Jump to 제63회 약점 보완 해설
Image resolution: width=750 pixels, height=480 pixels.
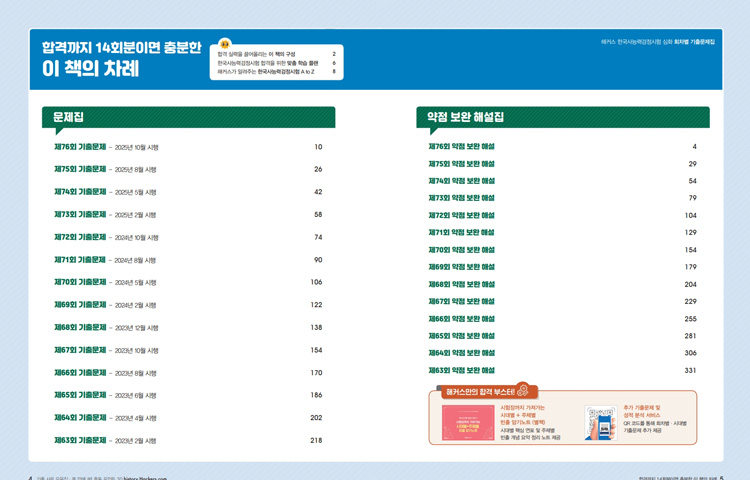tap(461, 370)
